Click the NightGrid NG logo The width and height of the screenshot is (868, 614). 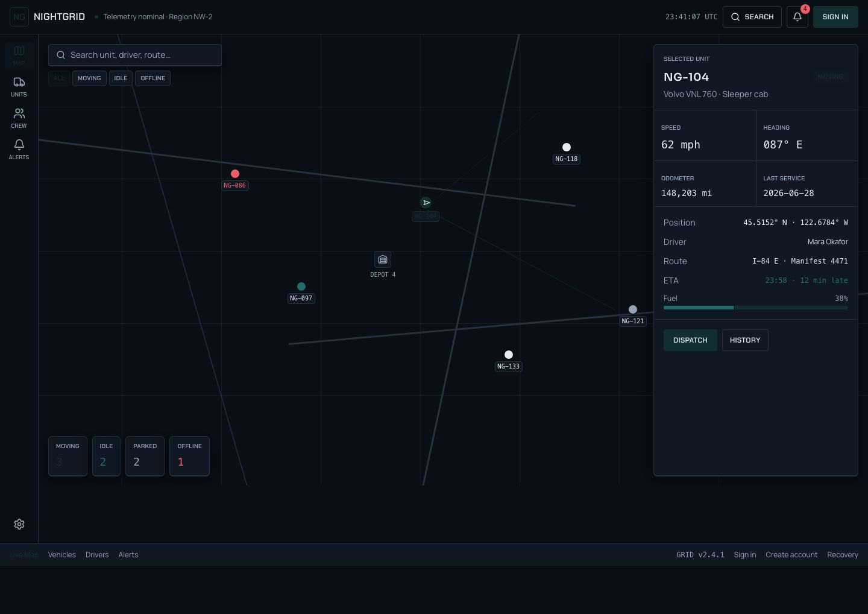pos(19,17)
